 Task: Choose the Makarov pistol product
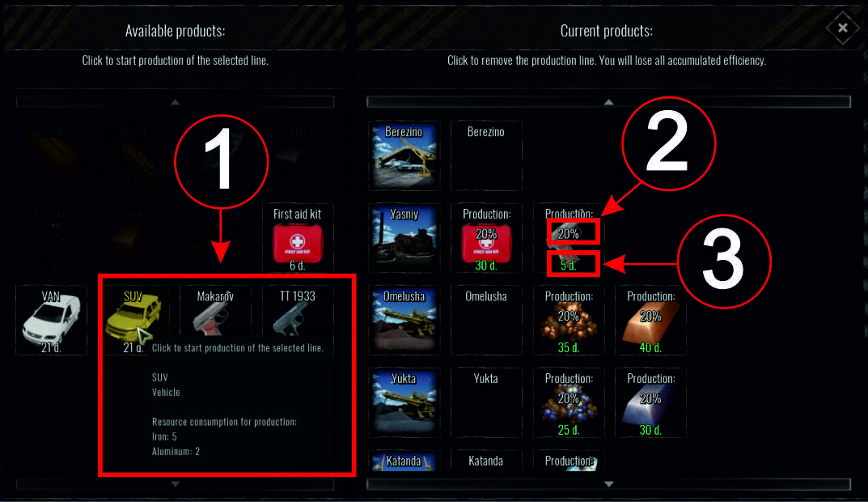pos(215,312)
